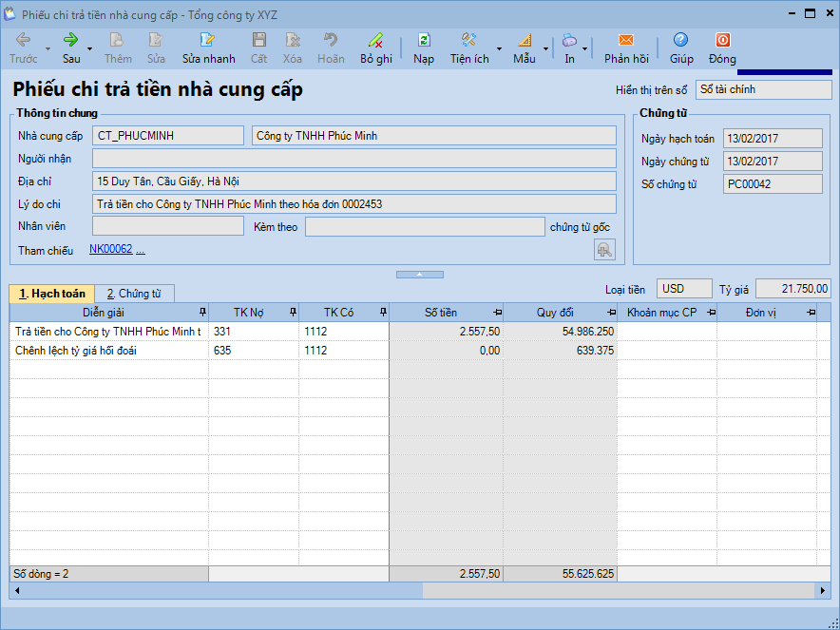Click the Số chứng từ PC00042 field
The height and width of the screenshot is (630, 840).
(x=773, y=183)
